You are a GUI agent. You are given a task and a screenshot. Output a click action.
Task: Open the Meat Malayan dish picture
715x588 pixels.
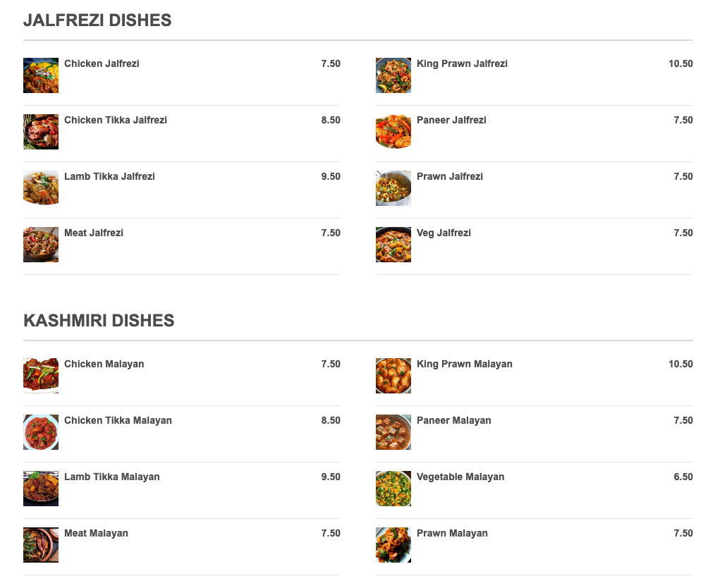41,545
